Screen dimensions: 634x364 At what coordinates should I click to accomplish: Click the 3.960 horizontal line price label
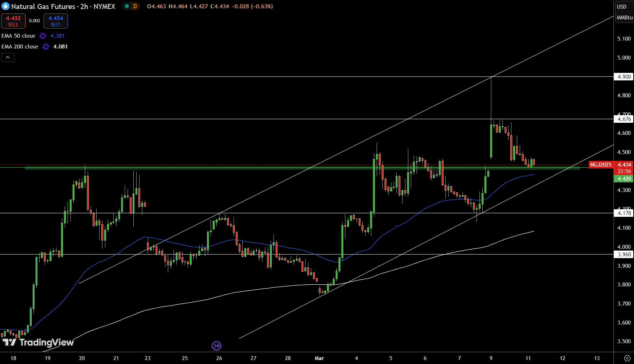coord(624,254)
